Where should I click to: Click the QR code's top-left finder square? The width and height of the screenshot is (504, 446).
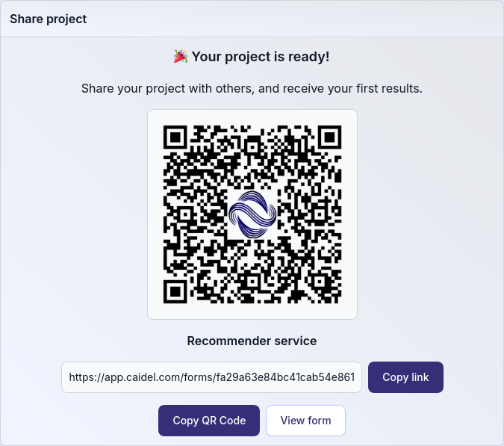[176, 138]
